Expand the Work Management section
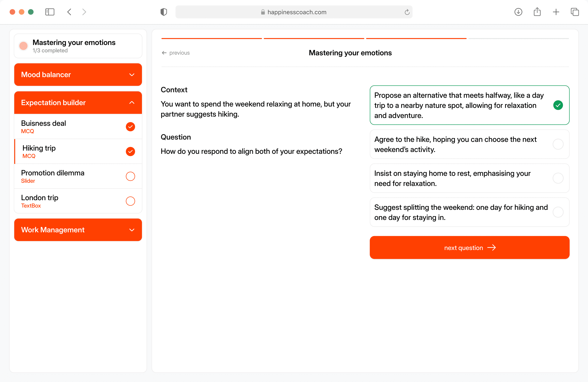The height and width of the screenshot is (382, 588). pos(78,230)
